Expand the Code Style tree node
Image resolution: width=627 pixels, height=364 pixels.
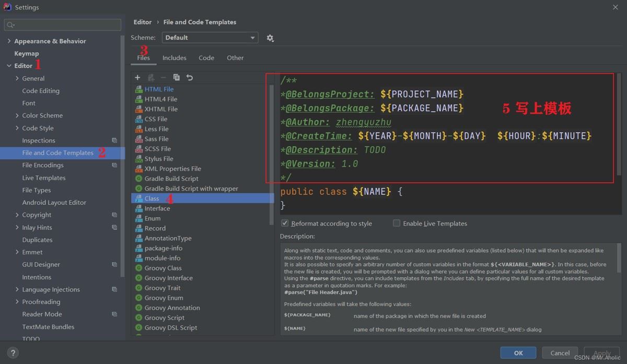point(17,128)
